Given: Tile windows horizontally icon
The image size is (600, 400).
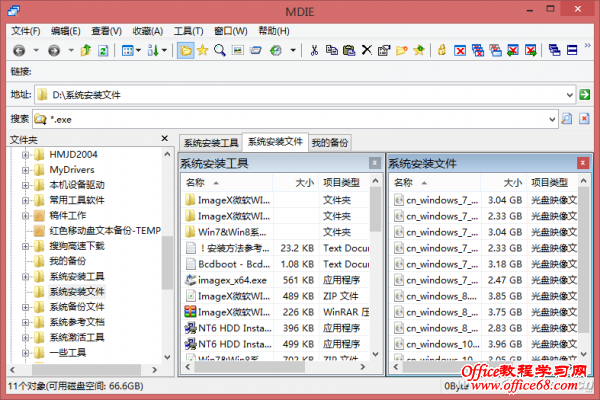Looking at the screenshot, I should tap(572, 50).
